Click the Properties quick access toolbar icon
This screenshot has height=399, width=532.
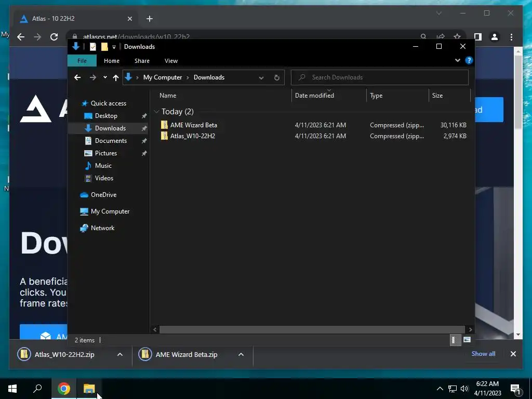(93, 47)
